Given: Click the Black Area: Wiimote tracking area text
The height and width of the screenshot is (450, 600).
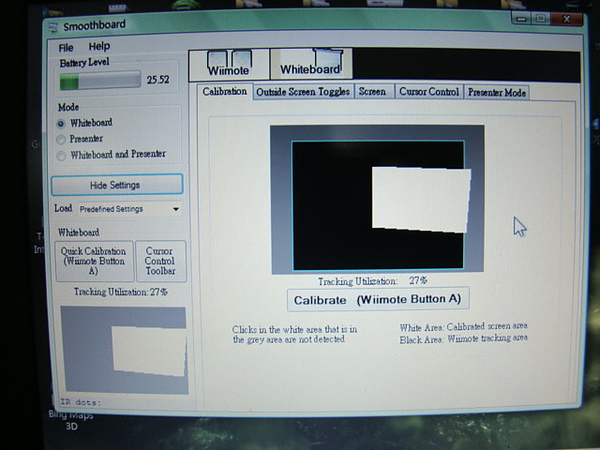Looking at the screenshot, I should [x=463, y=339].
